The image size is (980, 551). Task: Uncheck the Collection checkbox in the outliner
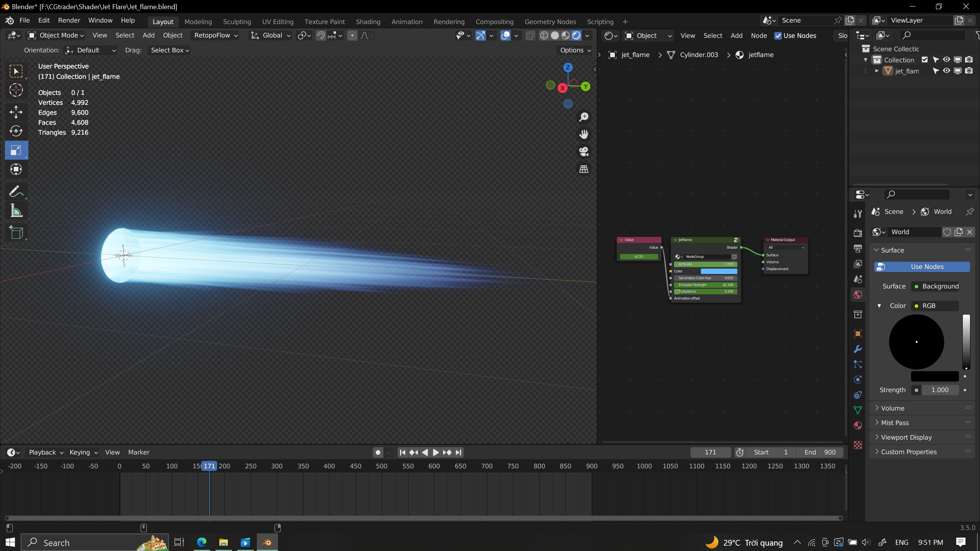[924, 59]
